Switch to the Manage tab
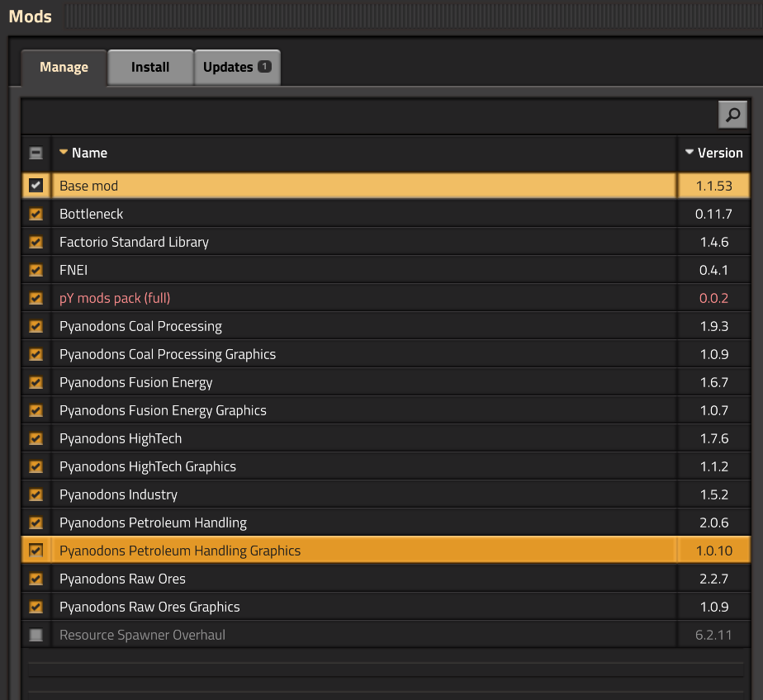 coord(64,67)
